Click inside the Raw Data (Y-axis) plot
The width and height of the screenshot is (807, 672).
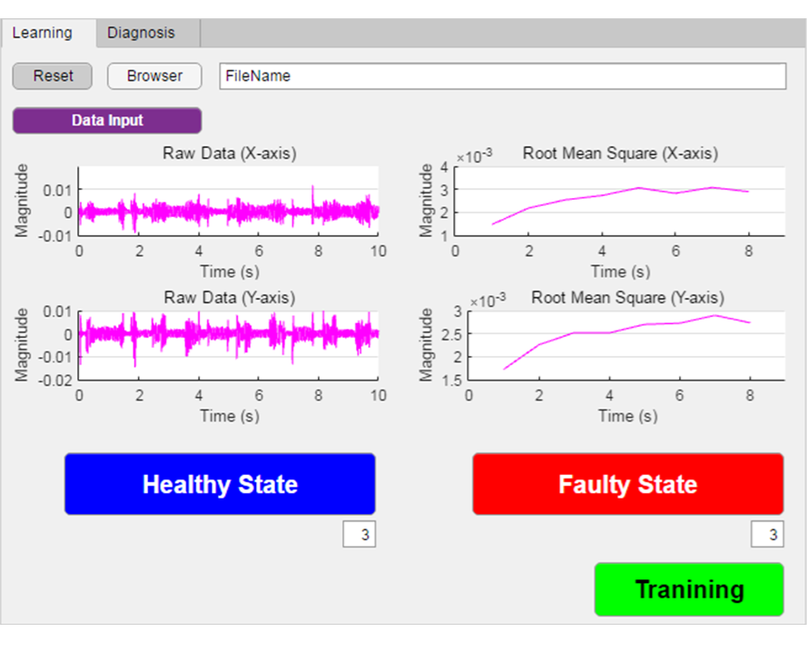coord(228,345)
